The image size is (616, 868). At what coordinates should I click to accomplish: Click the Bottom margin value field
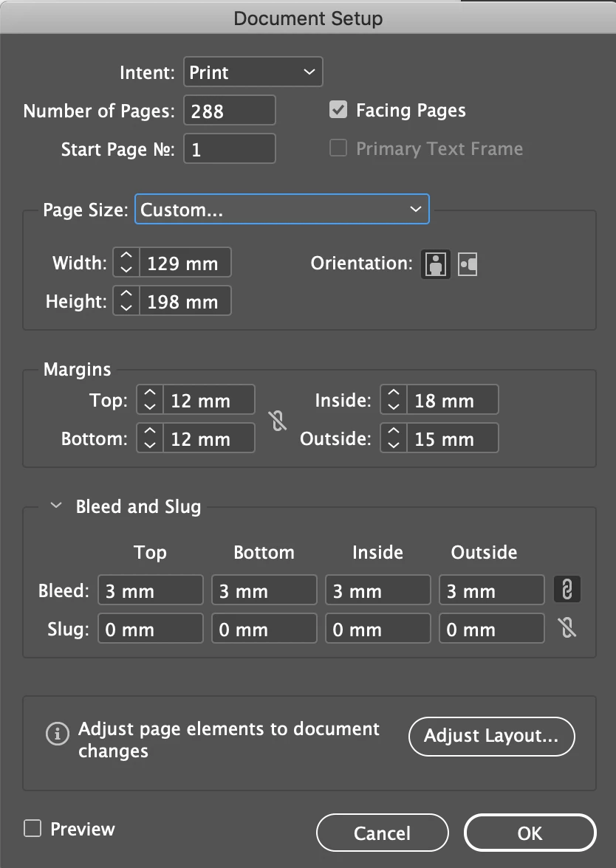coord(209,438)
